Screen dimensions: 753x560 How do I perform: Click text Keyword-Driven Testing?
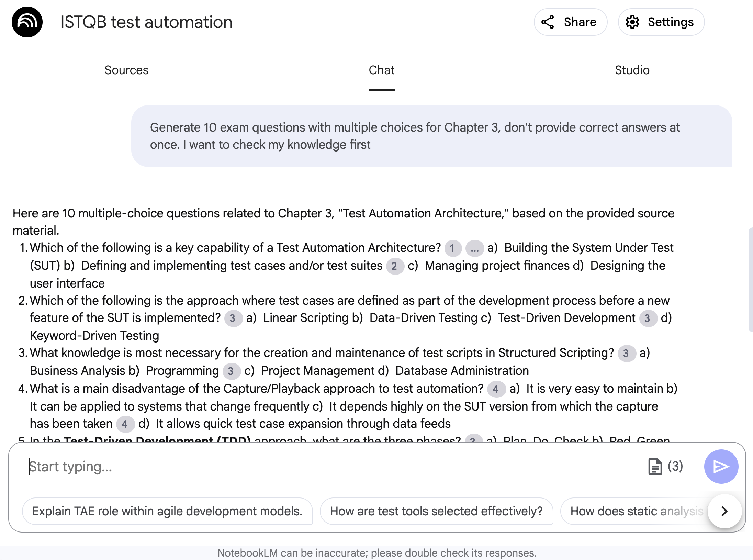point(94,335)
